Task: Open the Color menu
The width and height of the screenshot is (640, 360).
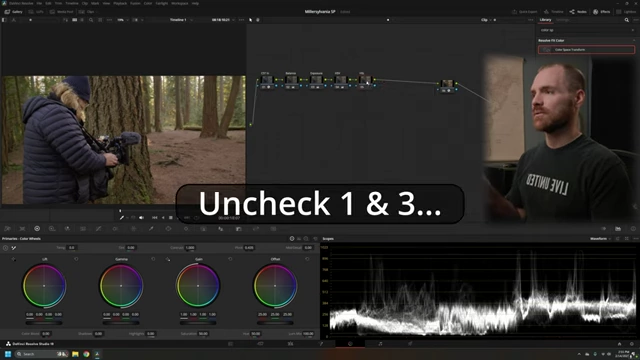Action: 148,3
